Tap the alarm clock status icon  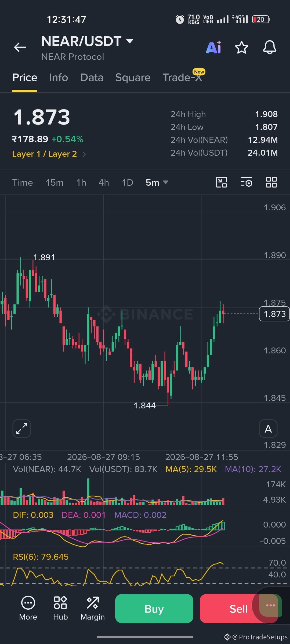click(180, 19)
